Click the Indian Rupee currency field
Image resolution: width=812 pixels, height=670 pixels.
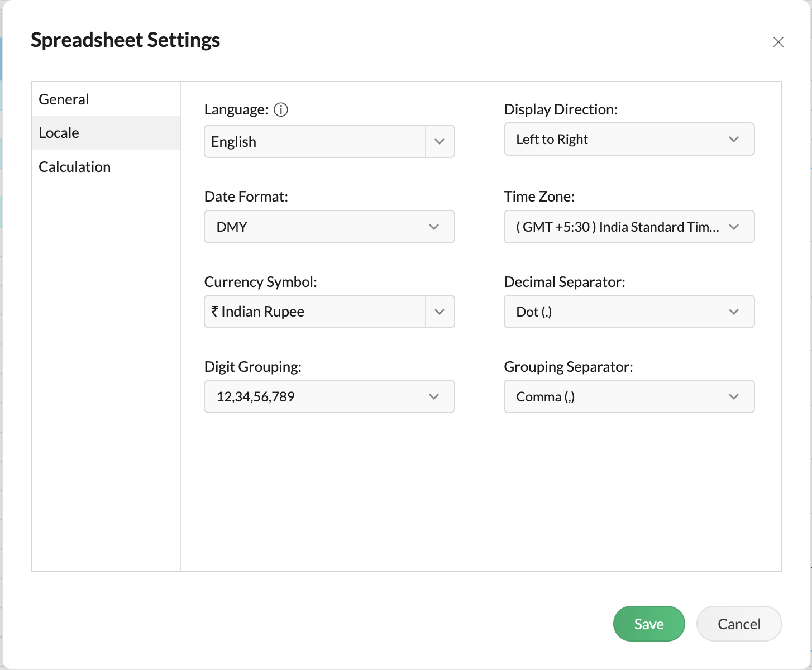(315, 312)
